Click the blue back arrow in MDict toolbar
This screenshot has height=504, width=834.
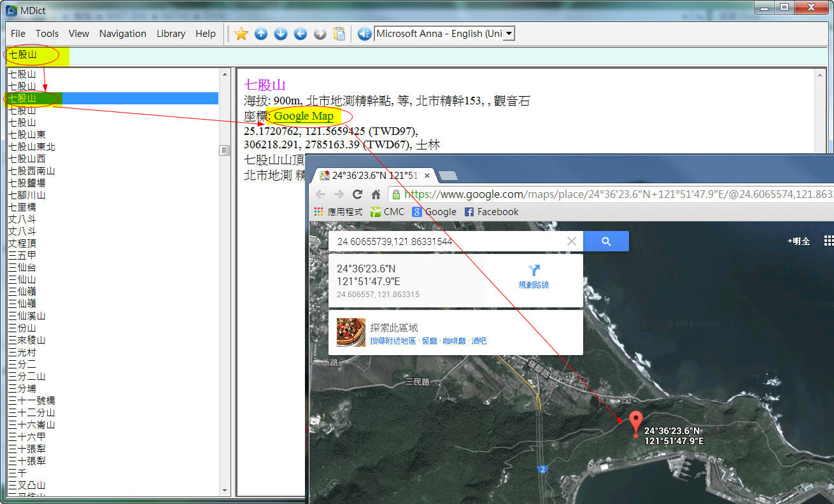click(300, 34)
